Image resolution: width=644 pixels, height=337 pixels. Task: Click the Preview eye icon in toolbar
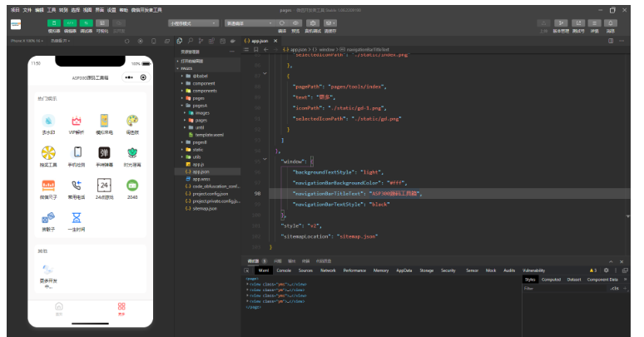click(x=294, y=23)
